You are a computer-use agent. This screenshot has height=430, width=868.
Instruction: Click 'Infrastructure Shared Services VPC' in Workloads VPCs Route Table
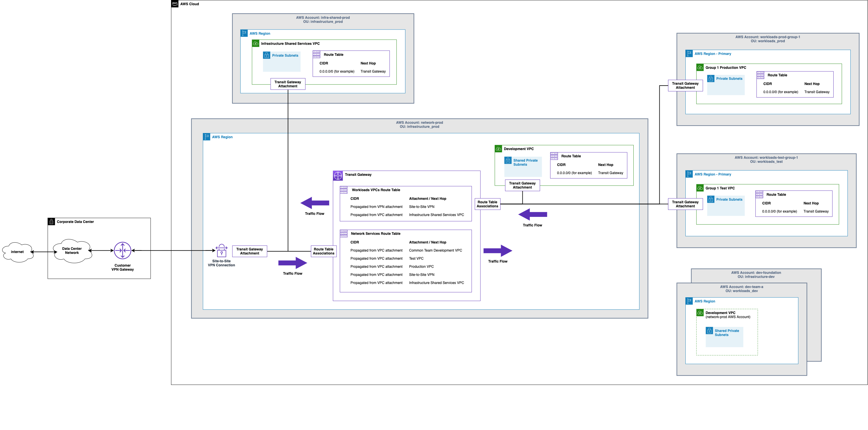[x=436, y=215]
